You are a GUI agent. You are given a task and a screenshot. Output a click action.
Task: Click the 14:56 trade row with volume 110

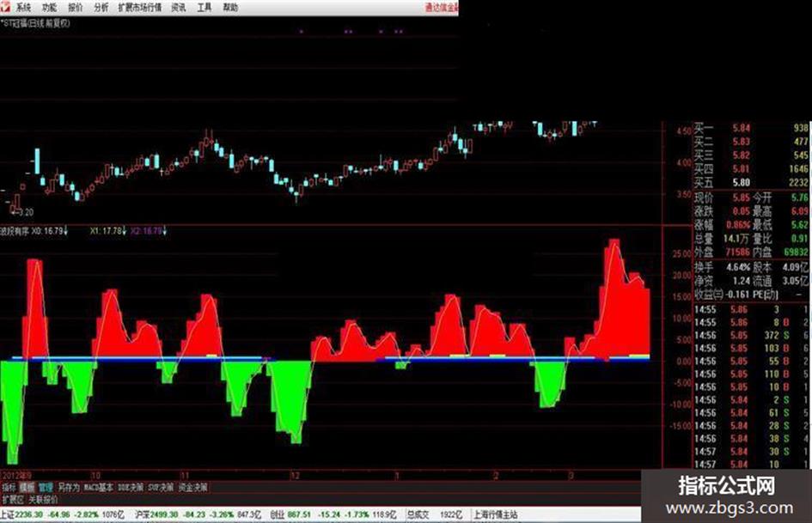click(751, 374)
